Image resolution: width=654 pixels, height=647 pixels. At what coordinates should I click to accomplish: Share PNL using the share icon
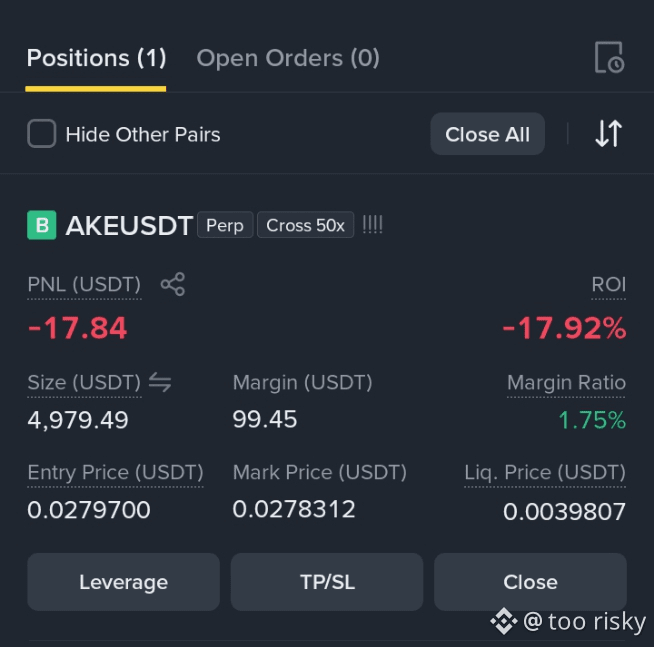coord(173,284)
